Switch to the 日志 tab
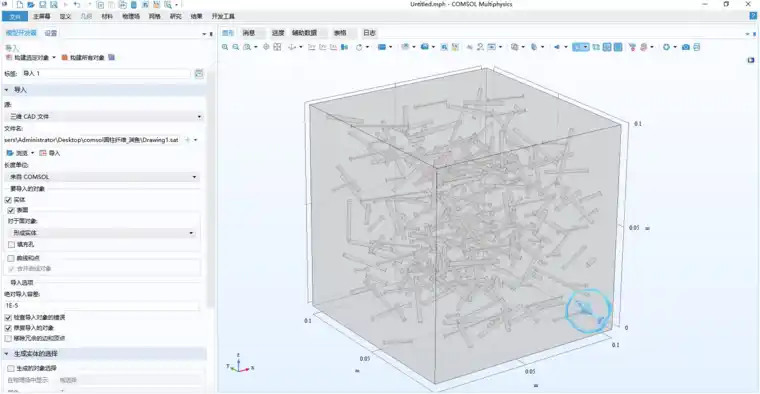 coord(369,33)
